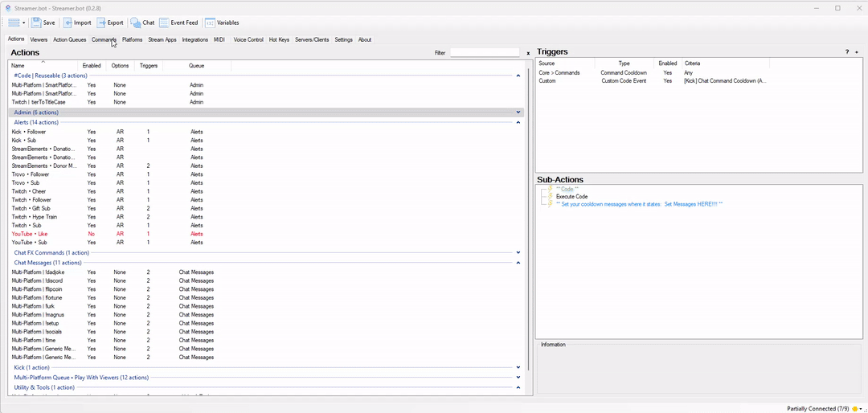The image size is (868, 413).
Task: Open the MIDI tab
Action: tap(219, 40)
